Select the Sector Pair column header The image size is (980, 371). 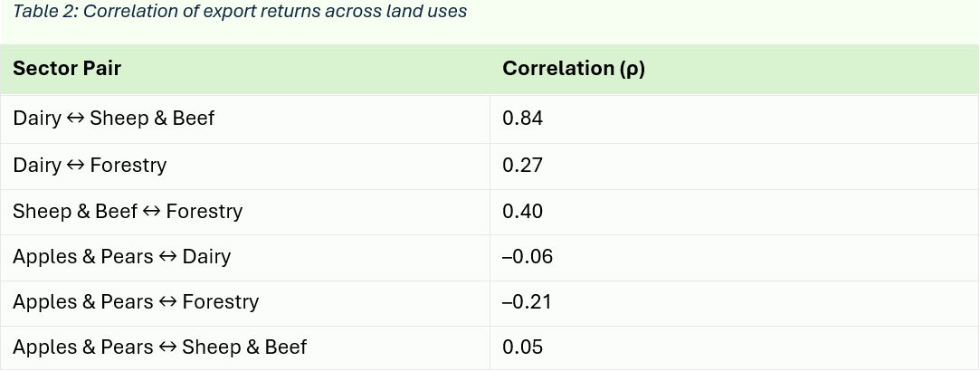coord(67,69)
